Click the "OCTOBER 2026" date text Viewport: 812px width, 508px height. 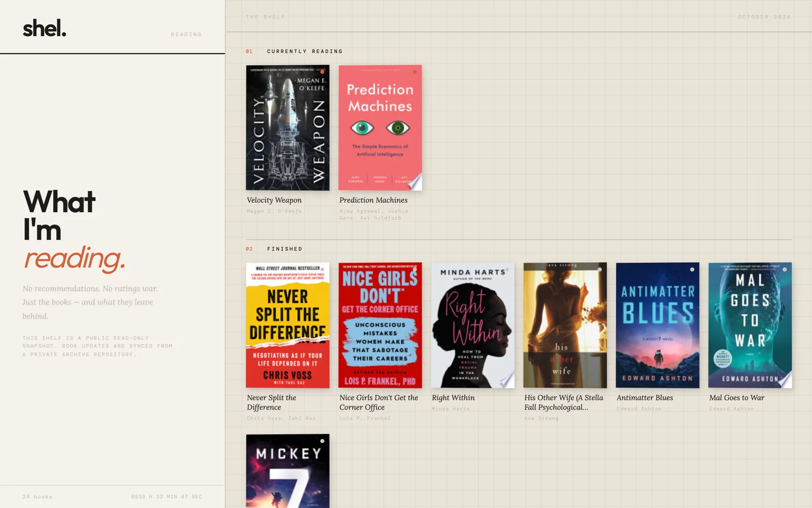pos(764,17)
